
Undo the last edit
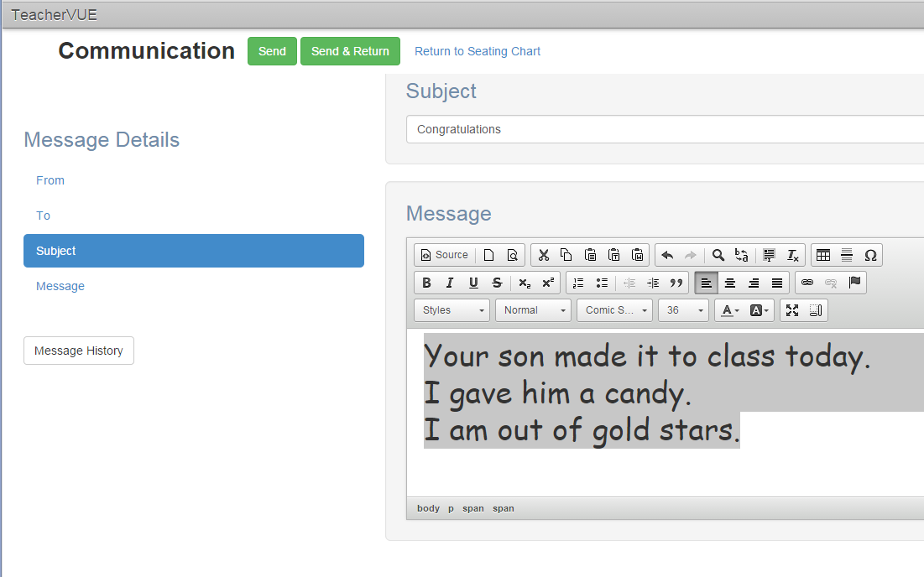[667, 255]
